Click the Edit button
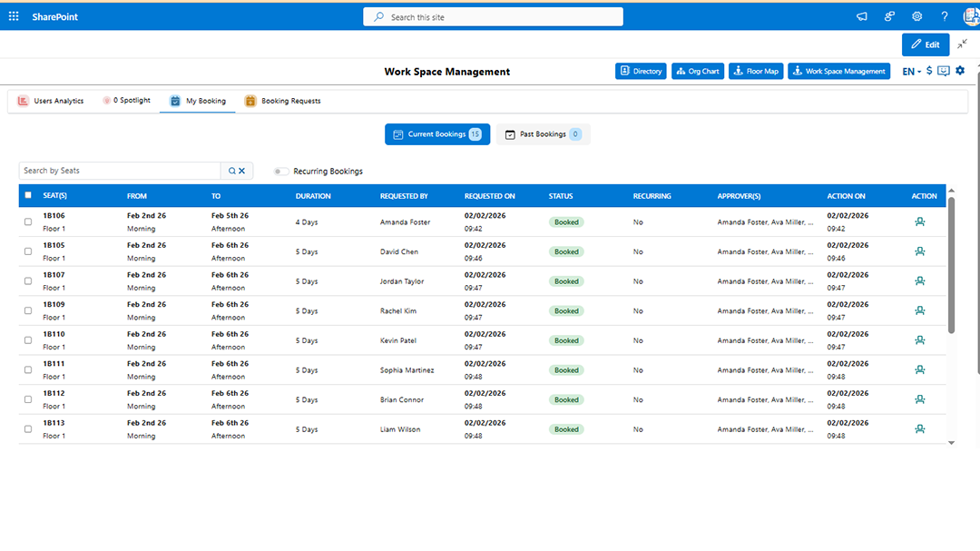Image resolution: width=980 pixels, height=551 pixels. click(925, 44)
